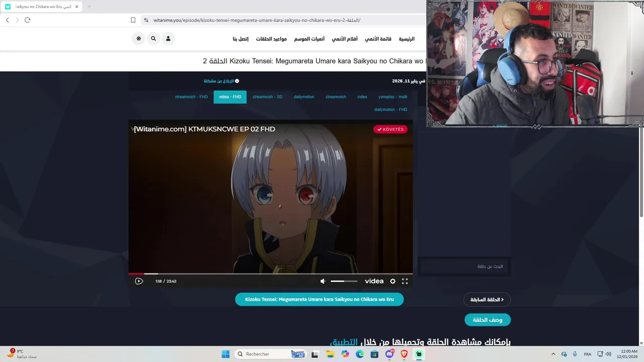
Task: Click the taskbar Rechercher search box
Action: (x=271, y=354)
